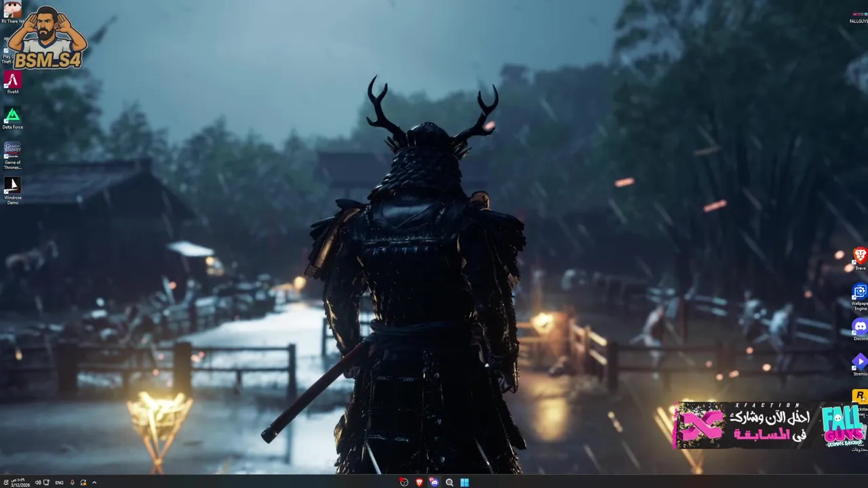
Task: Switch to Discord from the taskbar
Action: click(434, 482)
